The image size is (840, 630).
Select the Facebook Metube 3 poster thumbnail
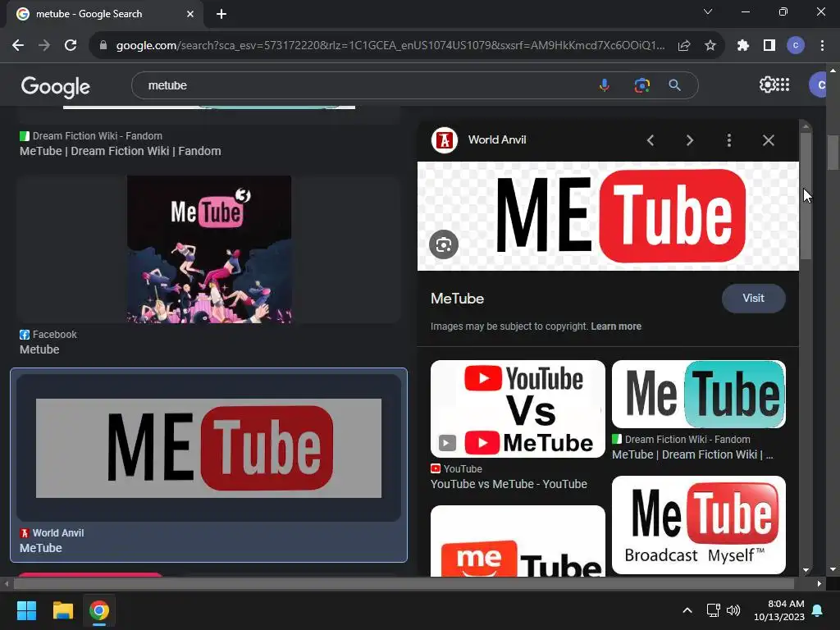point(209,249)
